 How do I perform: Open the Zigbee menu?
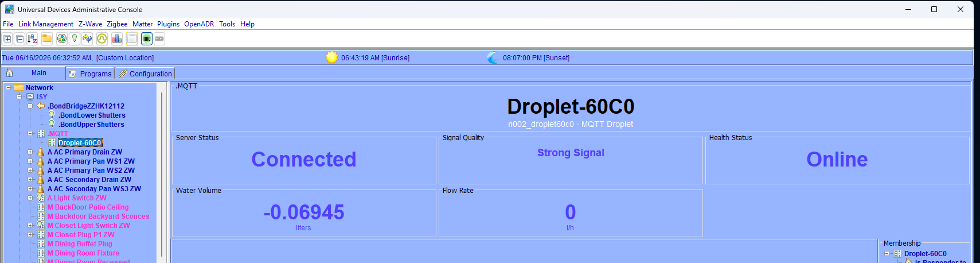coord(117,24)
